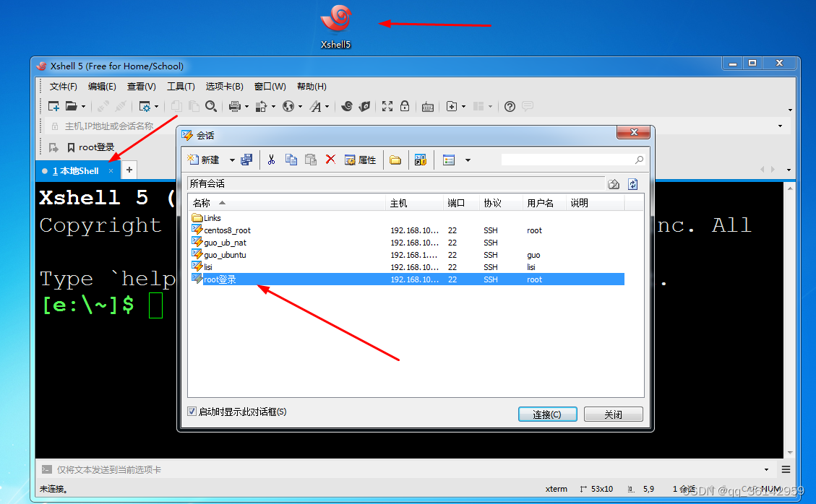The width and height of the screenshot is (816, 504).
Task: Click the red X delete icon in Sessions dialog
Action: point(330,159)
